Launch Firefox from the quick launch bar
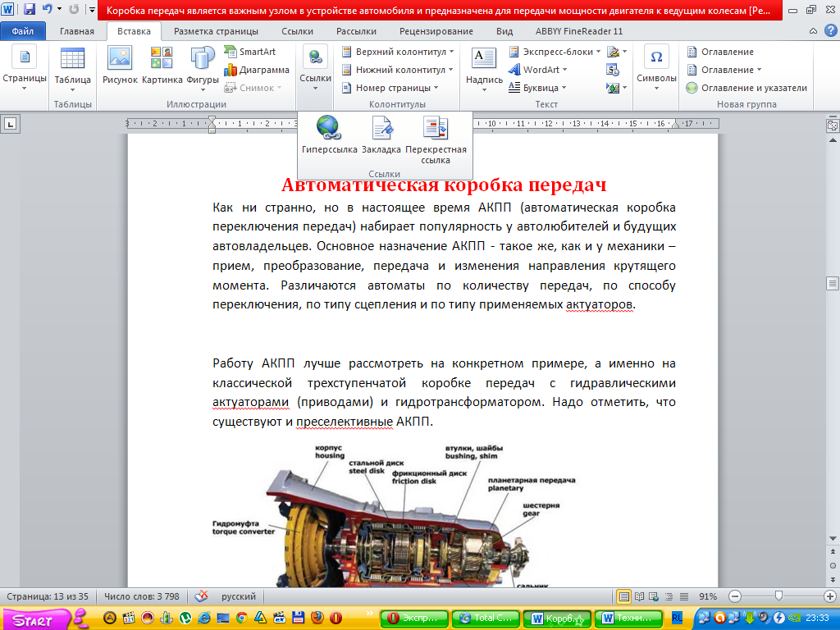840x630 pixels. click(317, 618)
